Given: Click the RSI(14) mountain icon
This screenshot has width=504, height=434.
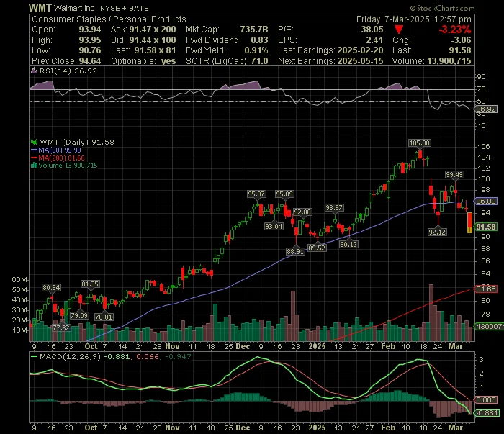Looking at the screenshot, I should point(34,71).
